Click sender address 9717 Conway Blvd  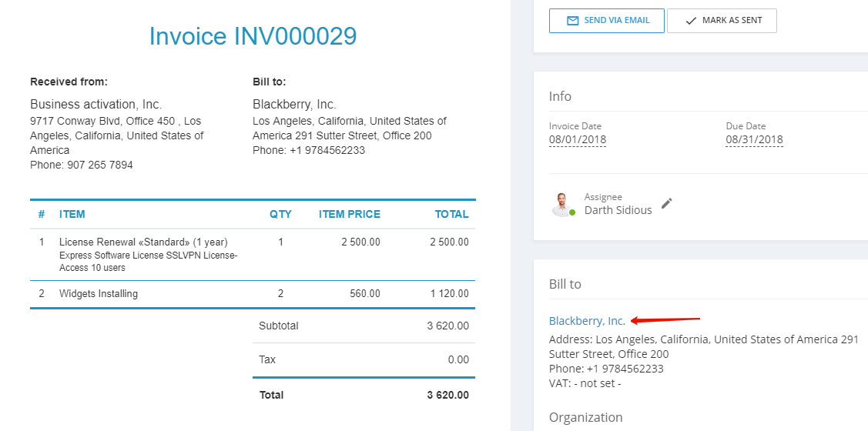tap(116, 135)
